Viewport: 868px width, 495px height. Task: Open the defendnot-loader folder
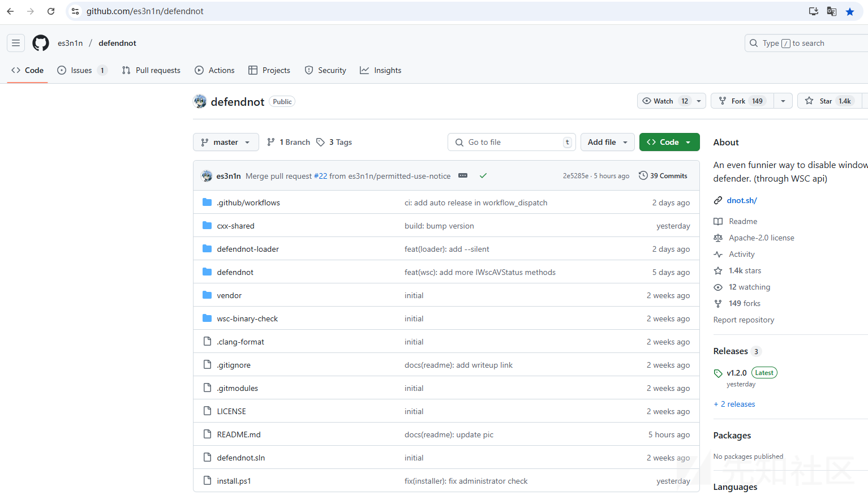coord(248,249)
